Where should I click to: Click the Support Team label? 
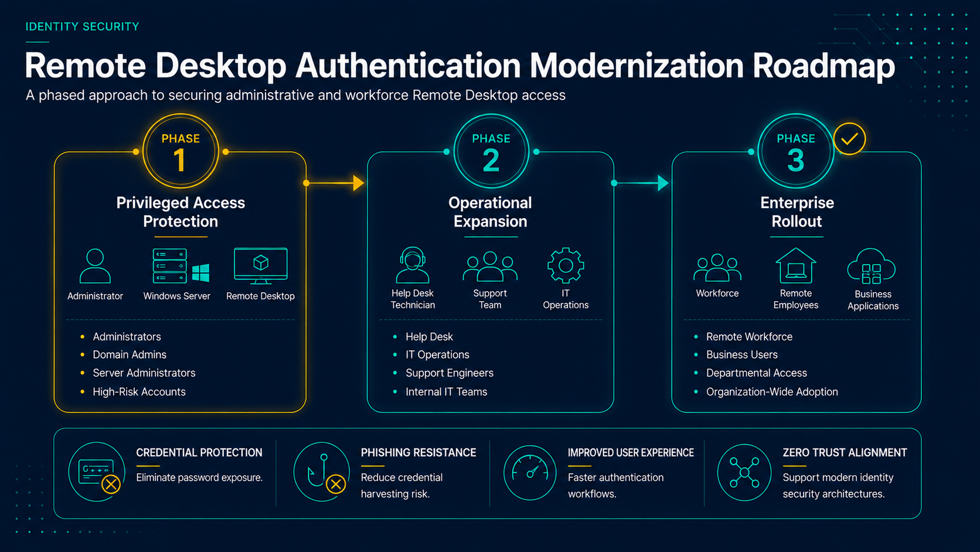(490, 299)
